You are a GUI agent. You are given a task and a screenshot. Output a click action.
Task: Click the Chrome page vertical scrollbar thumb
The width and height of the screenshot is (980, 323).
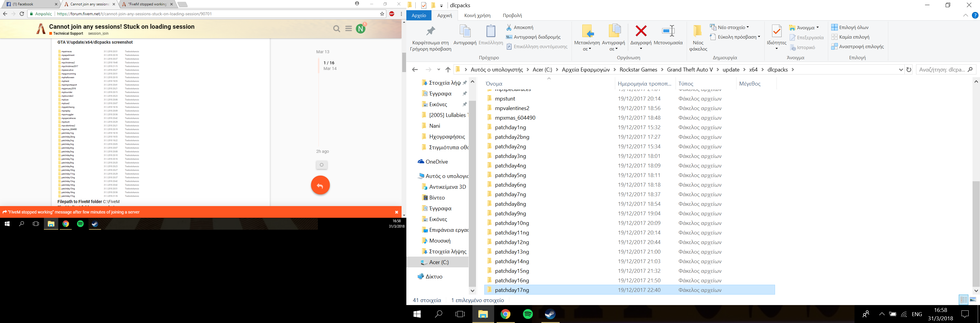click(x=404, y=62)
